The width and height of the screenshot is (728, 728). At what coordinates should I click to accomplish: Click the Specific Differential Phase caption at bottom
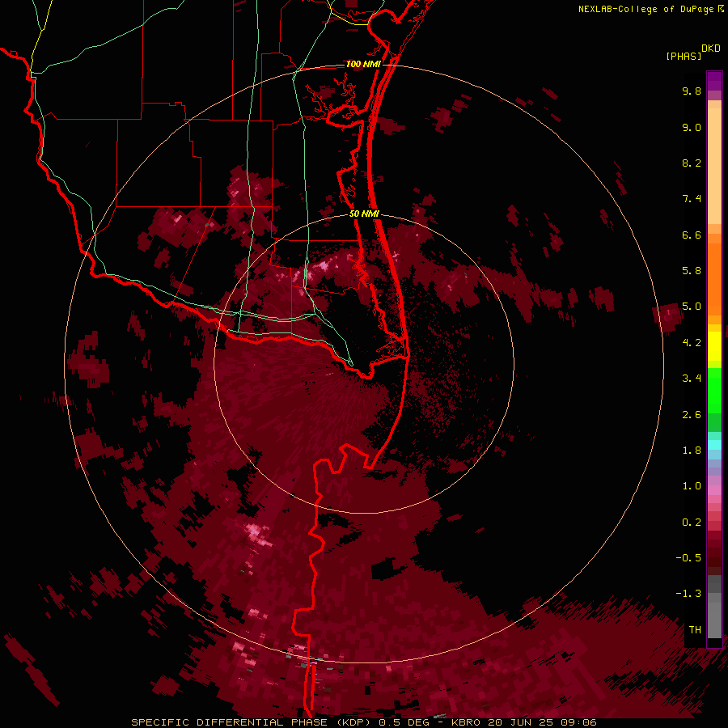[x=363, y=722]
